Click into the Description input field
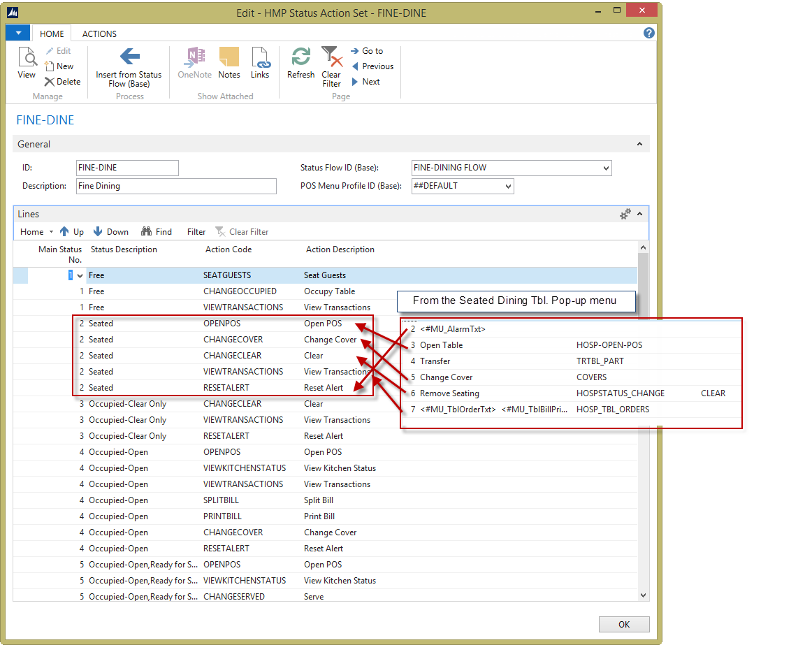The width and height of the screenshot is (812, 645). coord(176,187)
